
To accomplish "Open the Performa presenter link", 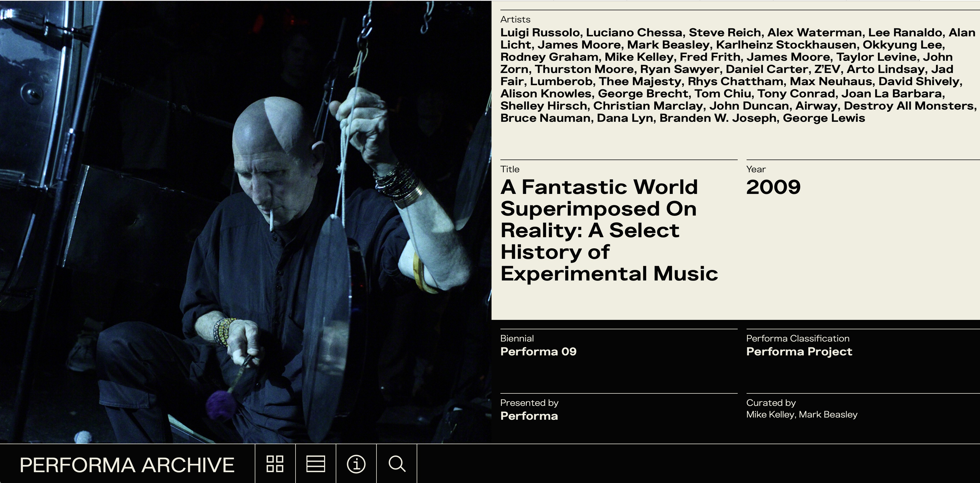I will pos(529,416).
